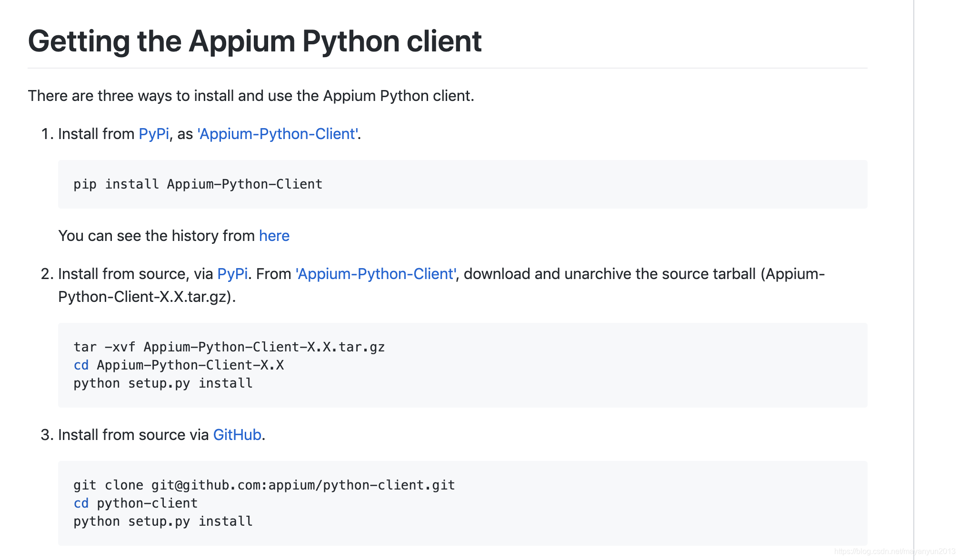The image size is (960, 560).
Task: Click the 'pip install Appium-Python-Client' command
Action: (x=198, y=184)
